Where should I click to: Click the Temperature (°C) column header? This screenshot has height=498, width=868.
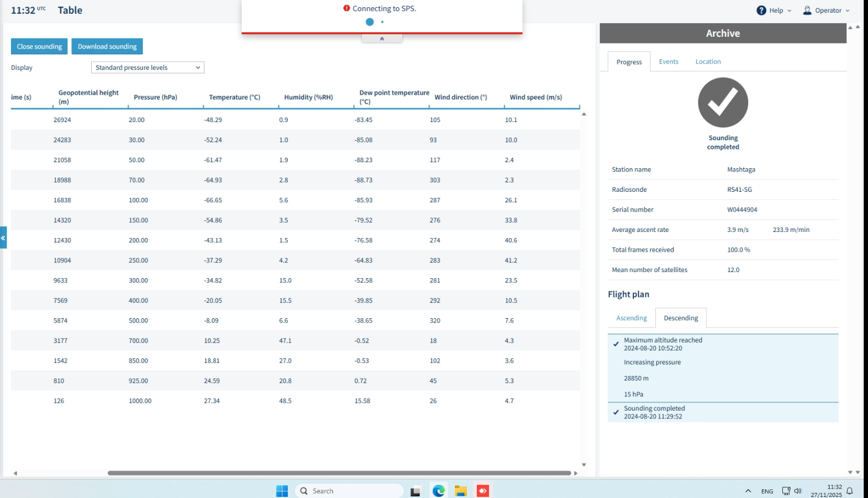click(235, 97)
